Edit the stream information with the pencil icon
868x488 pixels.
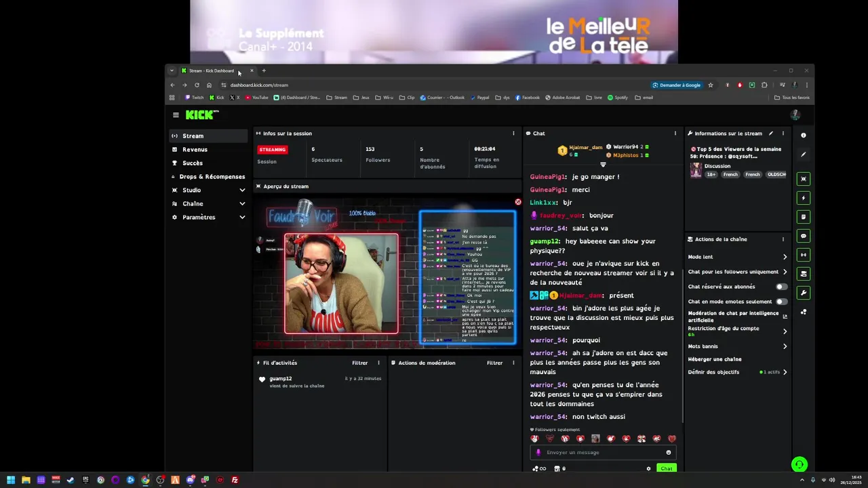pos(771,134)
